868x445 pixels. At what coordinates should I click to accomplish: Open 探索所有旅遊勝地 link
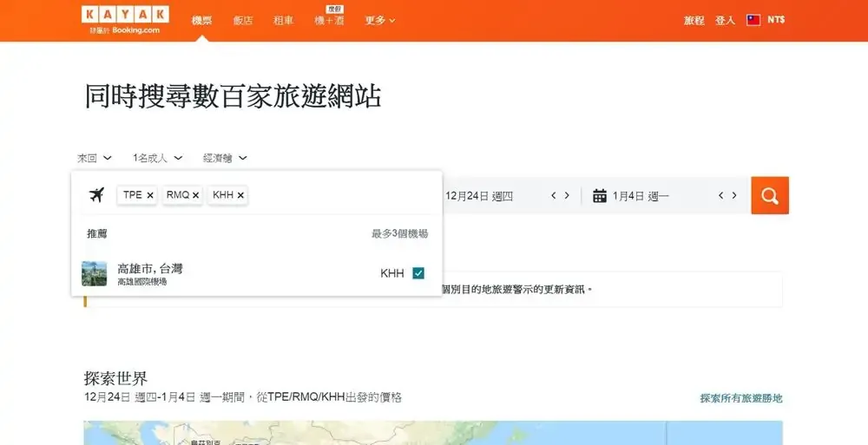coord(740,398)
